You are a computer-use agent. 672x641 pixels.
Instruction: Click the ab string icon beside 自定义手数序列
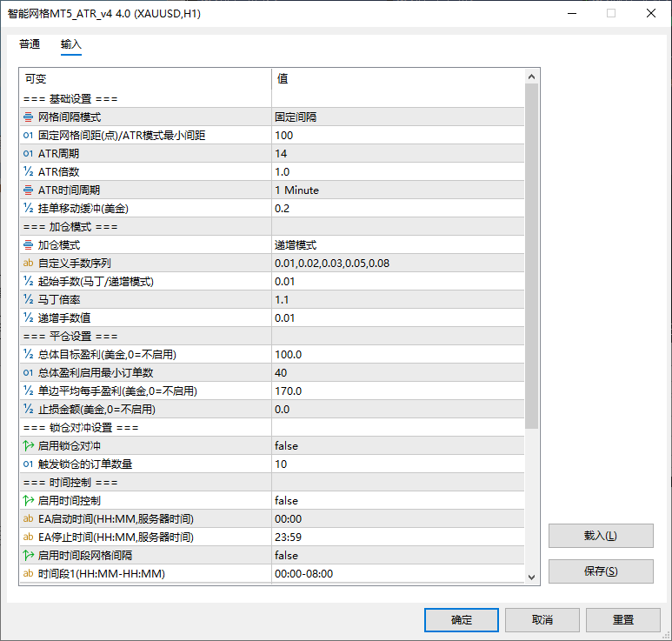click(x=29, y=264)
